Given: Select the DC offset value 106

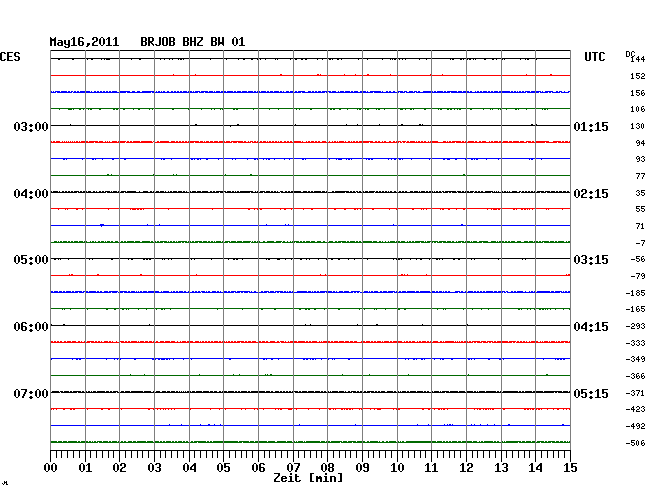Looking at the screenshot, I should pyautogui.click(x=638, y=109).
